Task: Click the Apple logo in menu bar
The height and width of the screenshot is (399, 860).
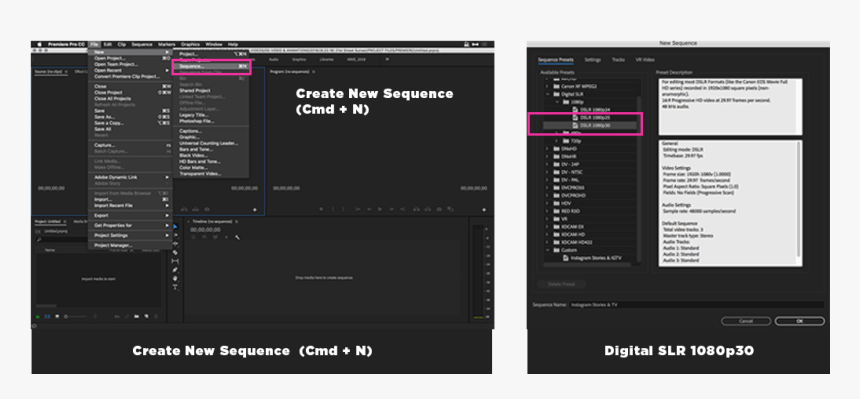Action: pos(39,44)
